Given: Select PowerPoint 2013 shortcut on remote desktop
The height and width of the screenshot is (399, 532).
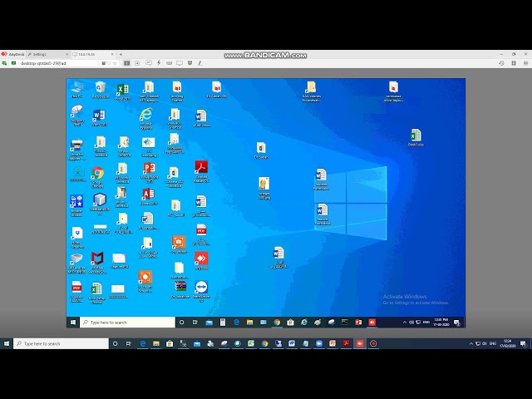Looking at the screenshot, I should pyautogui.click(x=150, y=172).
